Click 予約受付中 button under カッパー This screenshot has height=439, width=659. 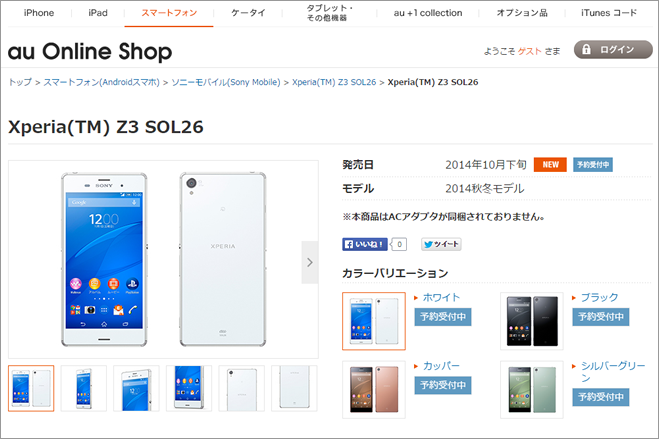(x=443, y=385)
